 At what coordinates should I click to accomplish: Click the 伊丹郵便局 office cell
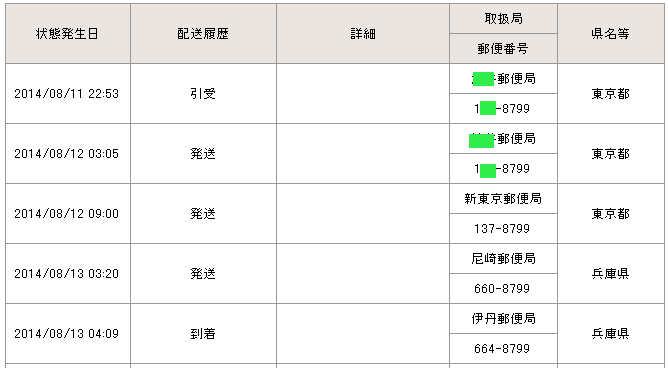tap(503, 319)
